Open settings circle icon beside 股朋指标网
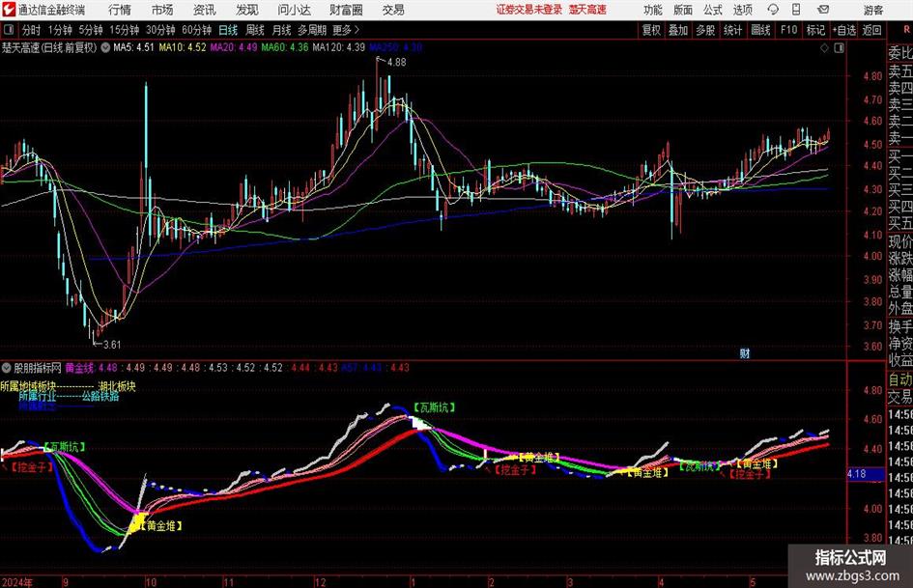This screenshot has width=913, height=588. 7,368
